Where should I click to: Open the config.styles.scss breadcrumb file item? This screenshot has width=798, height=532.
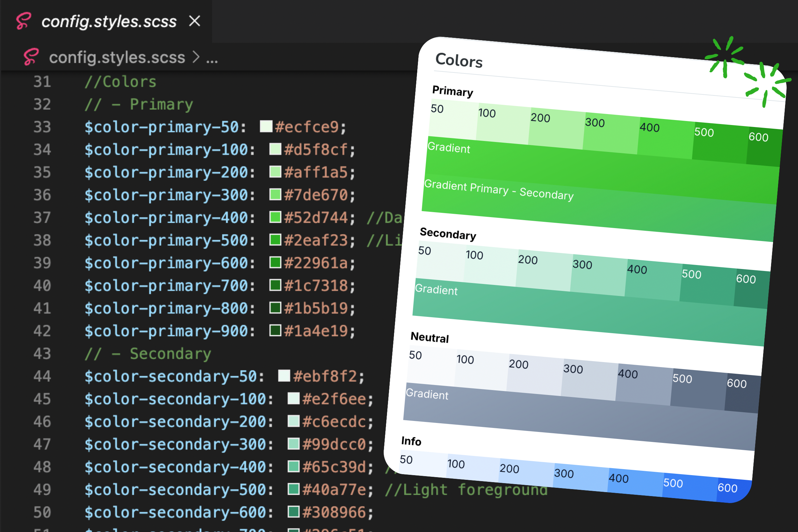click(117, 57)
